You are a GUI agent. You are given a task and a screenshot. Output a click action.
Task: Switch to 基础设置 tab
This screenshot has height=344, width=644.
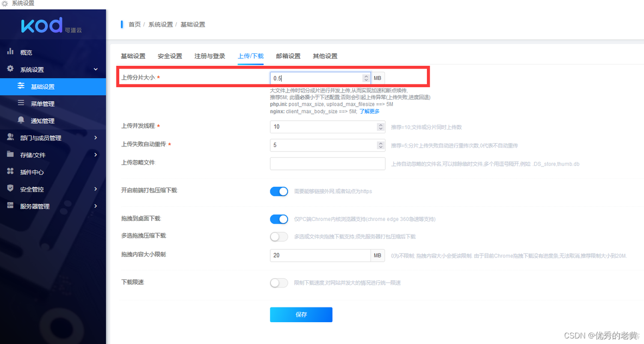point(133,56)
